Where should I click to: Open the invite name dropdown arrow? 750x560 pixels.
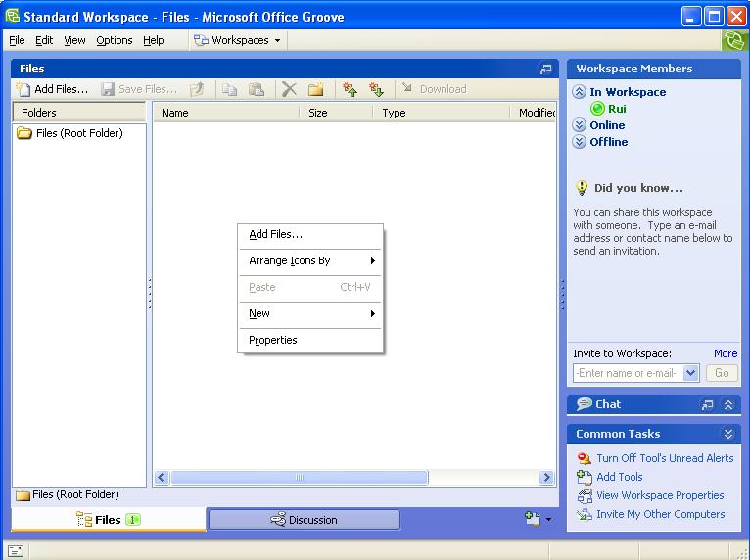tap(691, 373)
